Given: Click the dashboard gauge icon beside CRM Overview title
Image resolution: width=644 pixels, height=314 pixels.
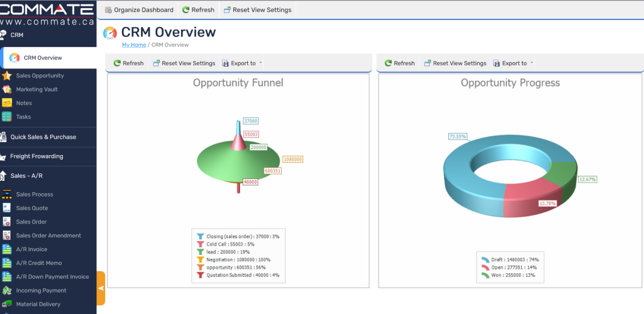Looking at the screenshot, I should tap(110, 33).
